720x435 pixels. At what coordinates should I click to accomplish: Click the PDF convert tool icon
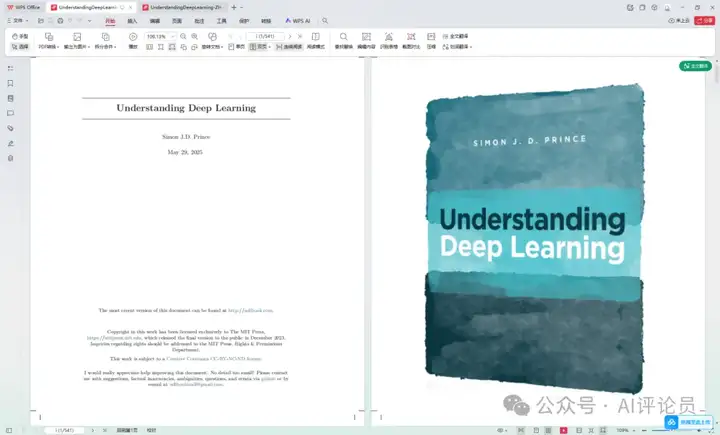(49, 37)
